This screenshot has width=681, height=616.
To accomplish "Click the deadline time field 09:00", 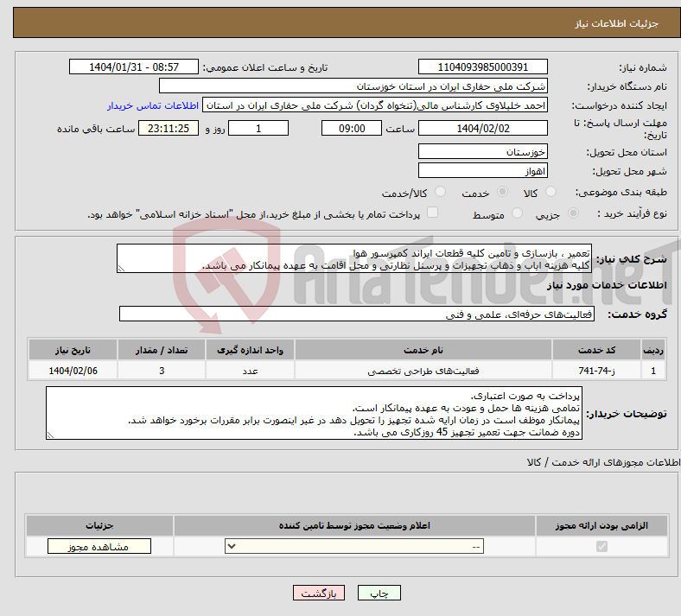I will click(x=352, y=128).
